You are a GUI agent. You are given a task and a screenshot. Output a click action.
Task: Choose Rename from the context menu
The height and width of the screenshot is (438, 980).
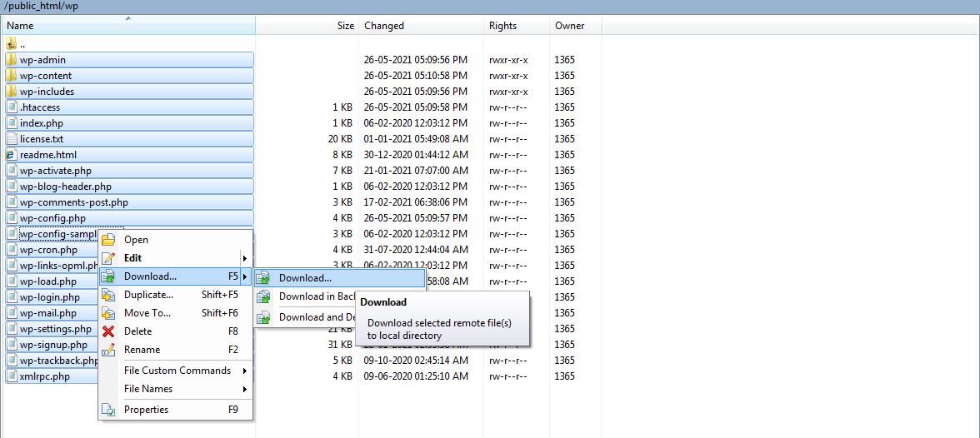coord(176,350)
